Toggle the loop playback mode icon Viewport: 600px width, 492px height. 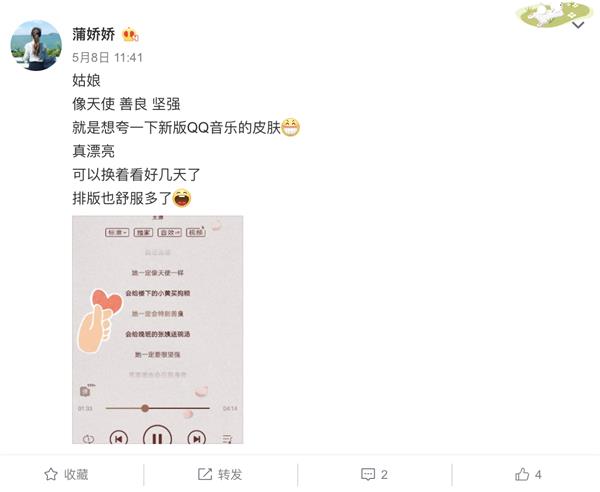coord(88,439)
